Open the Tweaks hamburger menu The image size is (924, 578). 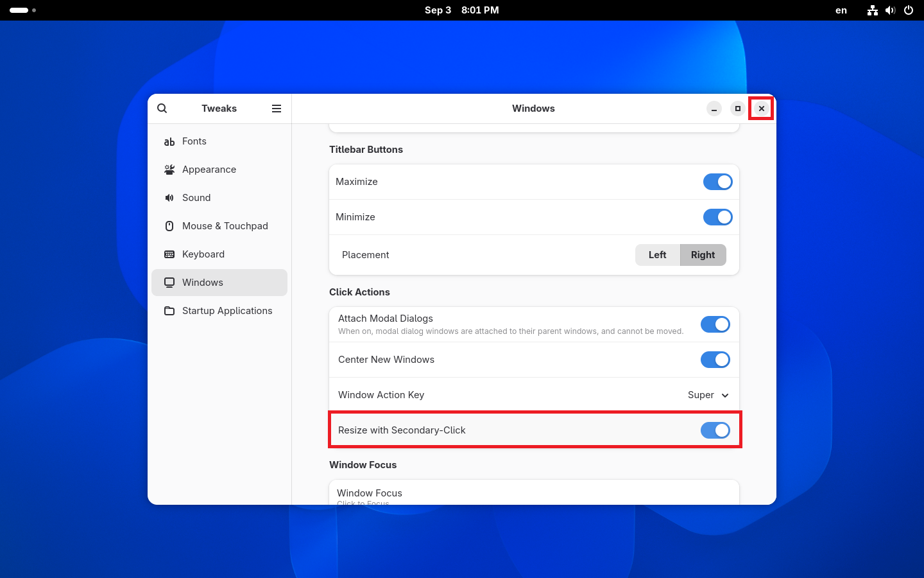277,109
